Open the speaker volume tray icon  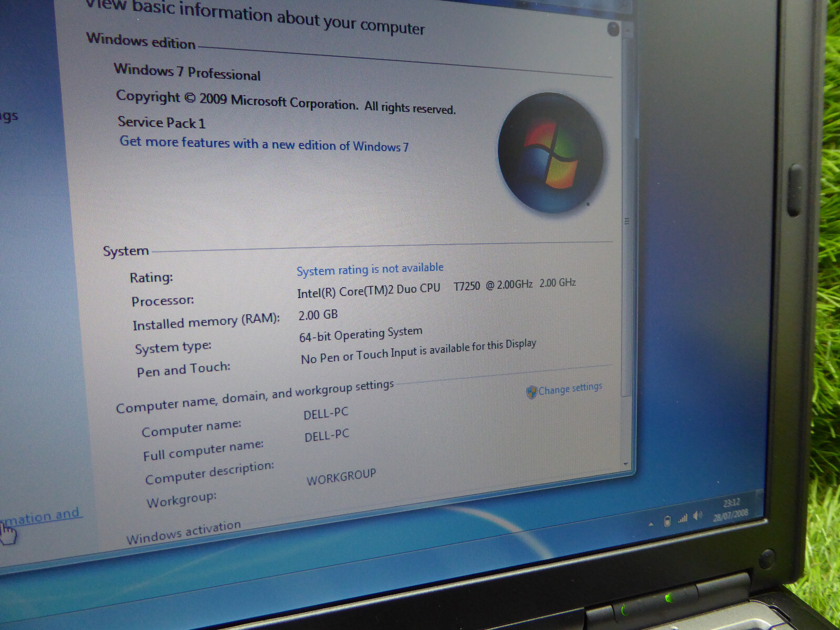(698, 516)
